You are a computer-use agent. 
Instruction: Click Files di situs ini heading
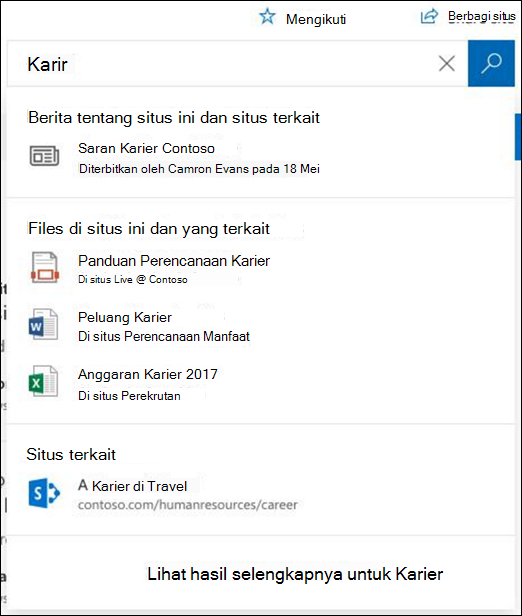[149, 229]
